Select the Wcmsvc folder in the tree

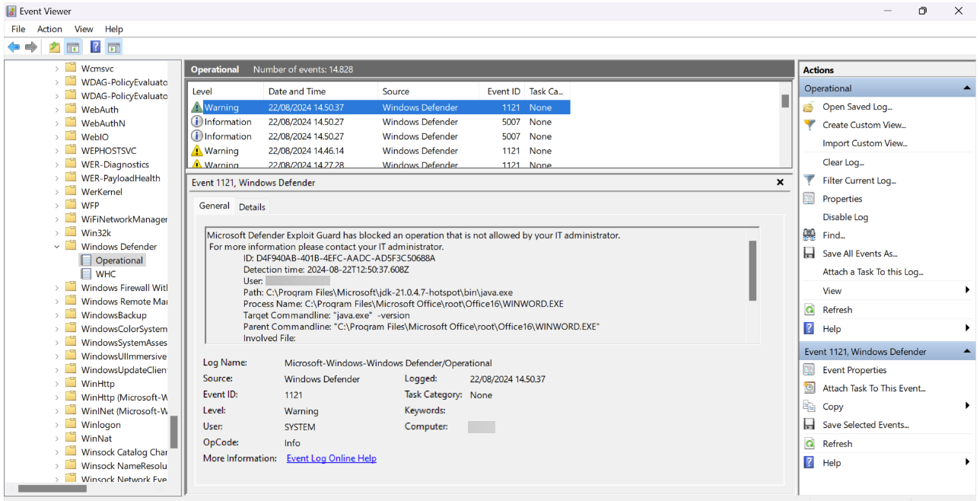pos(97,69)
